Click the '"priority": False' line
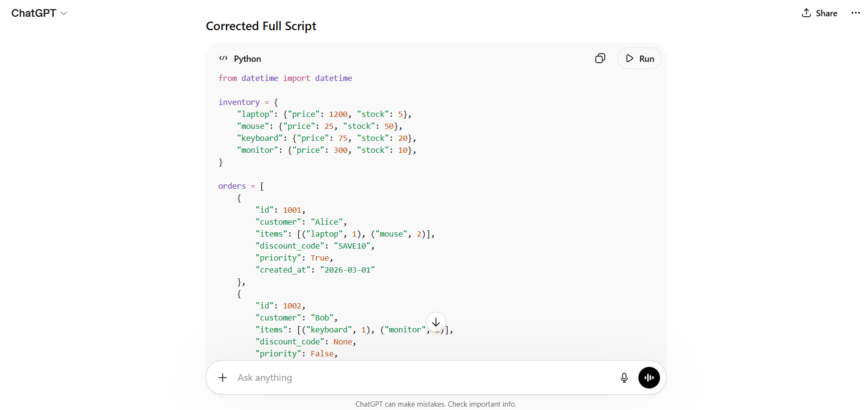The width and height of the screenshot is (868, 410). [x=297, y=353]
